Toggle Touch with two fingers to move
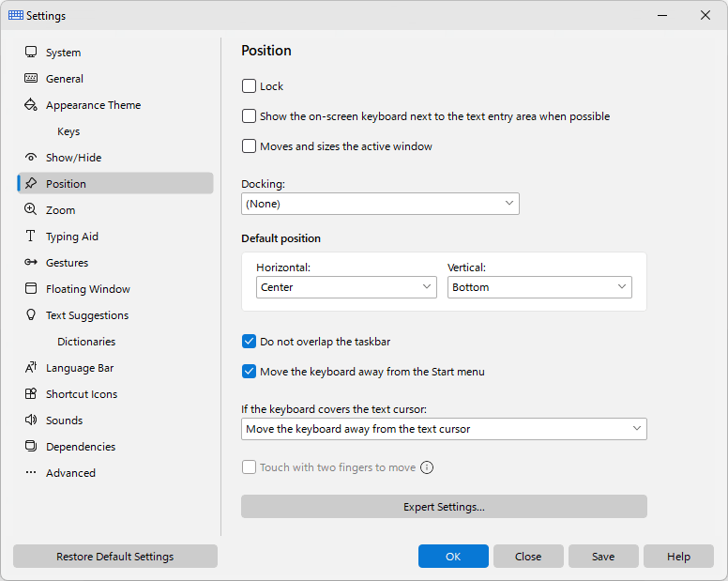 tap(249, 467)
